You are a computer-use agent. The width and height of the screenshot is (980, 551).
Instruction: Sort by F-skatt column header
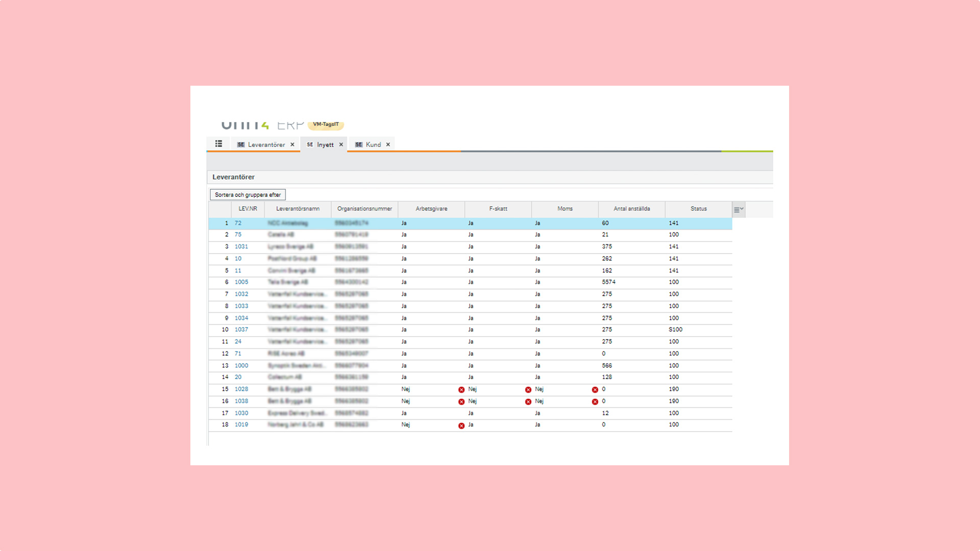coord(498,209)
